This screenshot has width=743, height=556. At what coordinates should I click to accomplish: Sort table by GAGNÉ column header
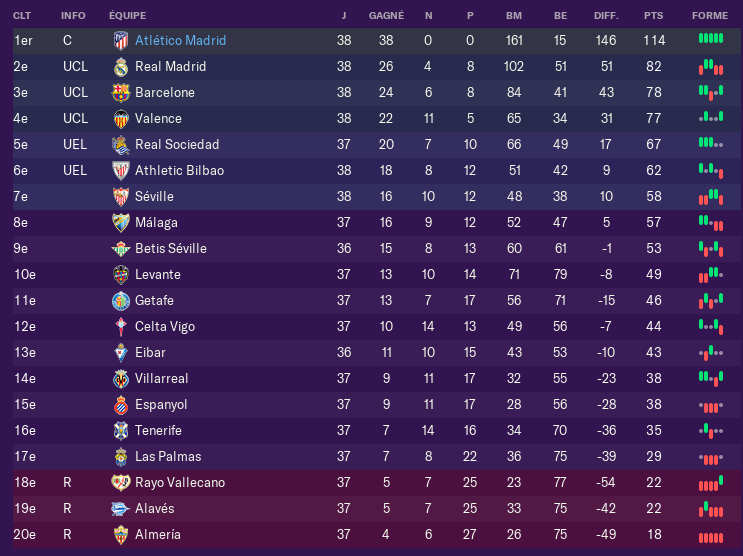tap(386, 16)
